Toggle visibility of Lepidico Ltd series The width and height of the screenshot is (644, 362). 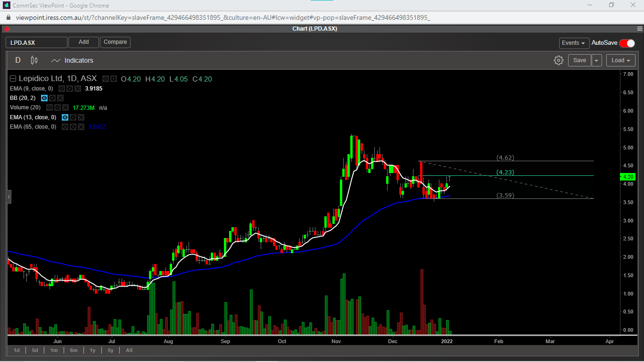pos(106,79)
